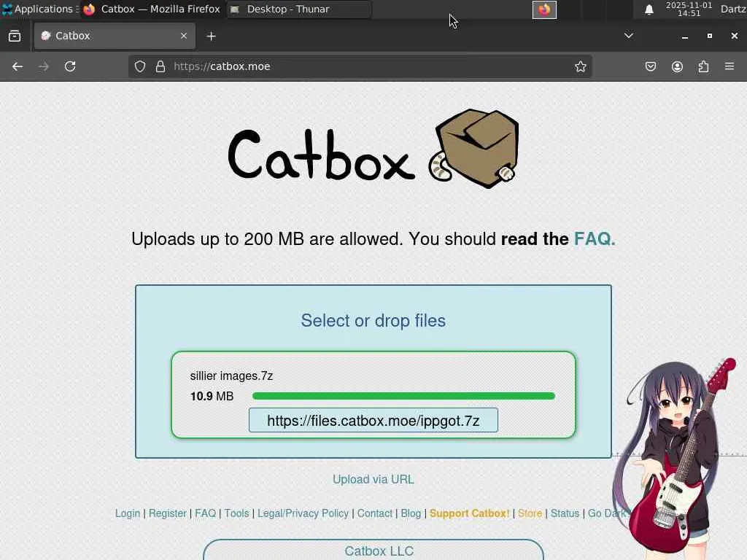Open a new tab with the plus button
Screen dimensions: 747x560
pyautogui.click(x=211, y=36)
